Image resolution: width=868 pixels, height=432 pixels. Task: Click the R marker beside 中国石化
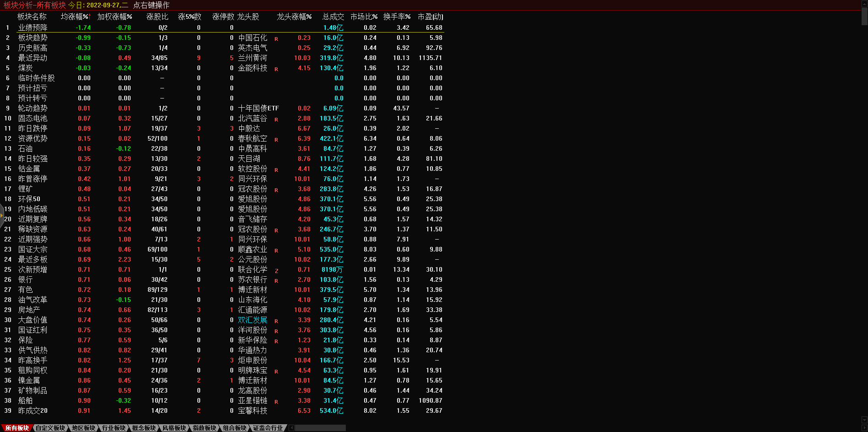coord(276,39)
